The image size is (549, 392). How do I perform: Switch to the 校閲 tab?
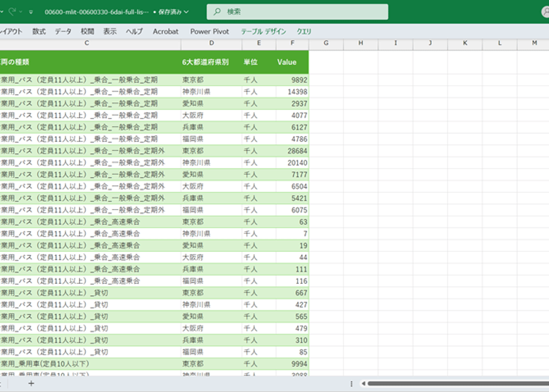pyautogui.click(x=87, y=31)
